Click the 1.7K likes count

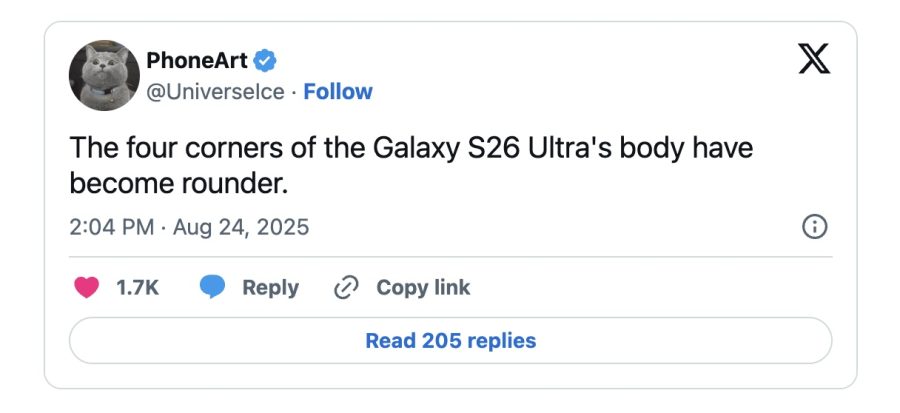[x=138, y=288]
